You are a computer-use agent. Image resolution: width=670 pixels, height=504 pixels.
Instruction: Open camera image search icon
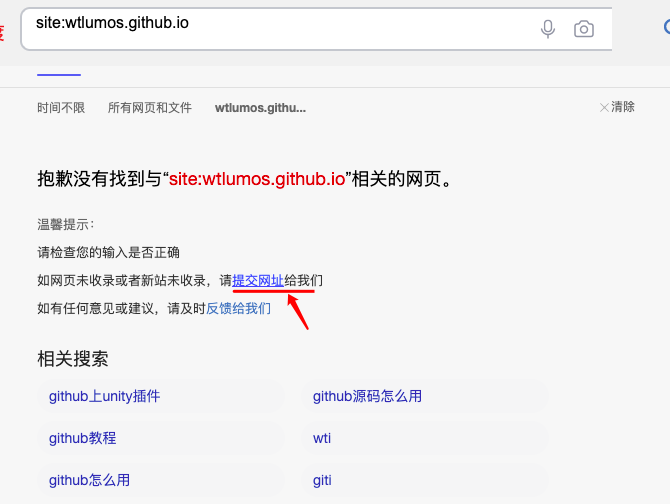pyautogui.click(x=584, y=29)
